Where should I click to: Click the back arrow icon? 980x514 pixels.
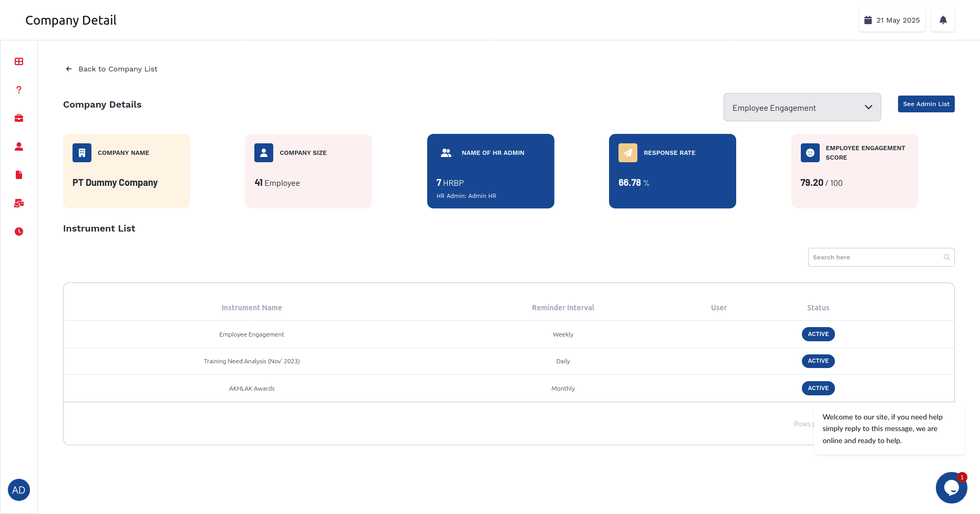click(69, 69)
